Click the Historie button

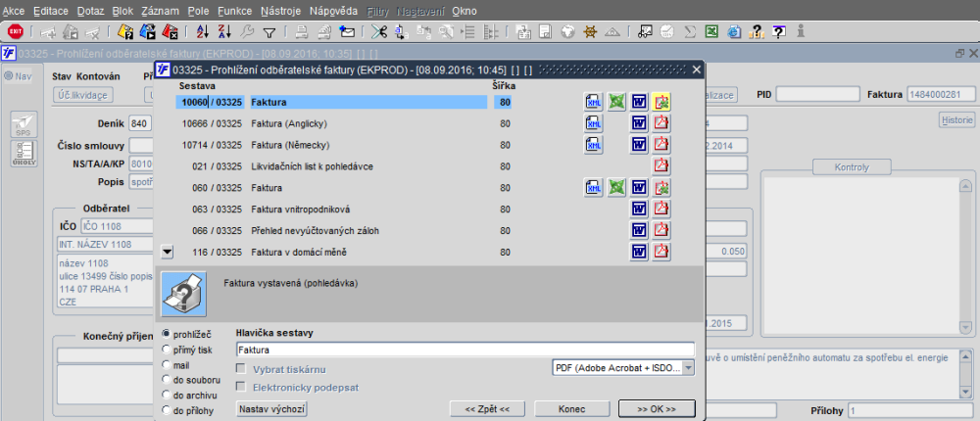click(956, 120)
